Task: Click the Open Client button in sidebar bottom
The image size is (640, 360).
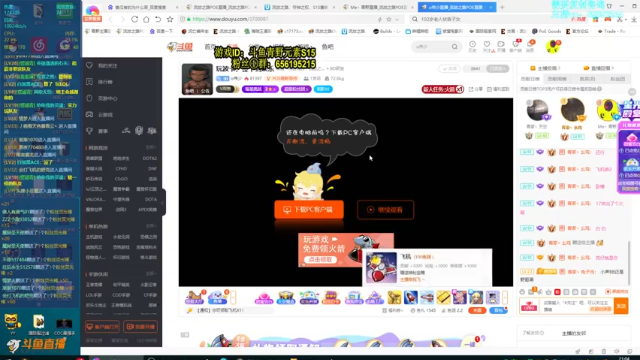Action: [x=102, y=327]
